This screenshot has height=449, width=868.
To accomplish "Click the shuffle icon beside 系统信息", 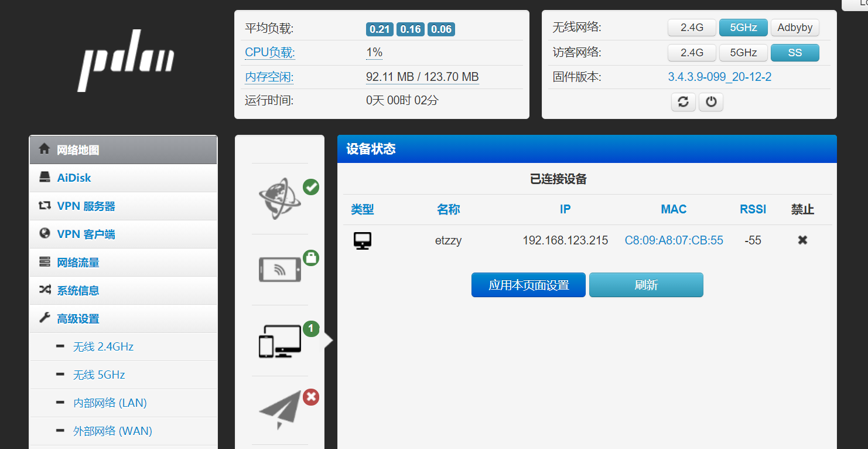I will [x=45, y=290].
